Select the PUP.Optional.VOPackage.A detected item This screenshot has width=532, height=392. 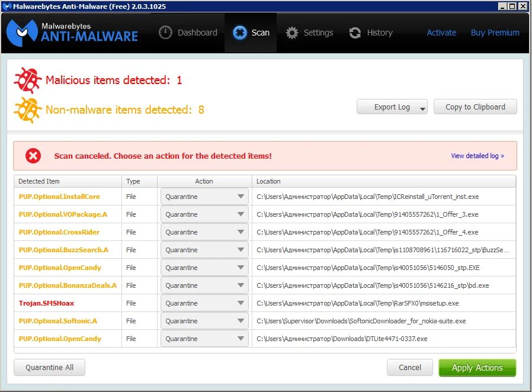pos(63,214)
